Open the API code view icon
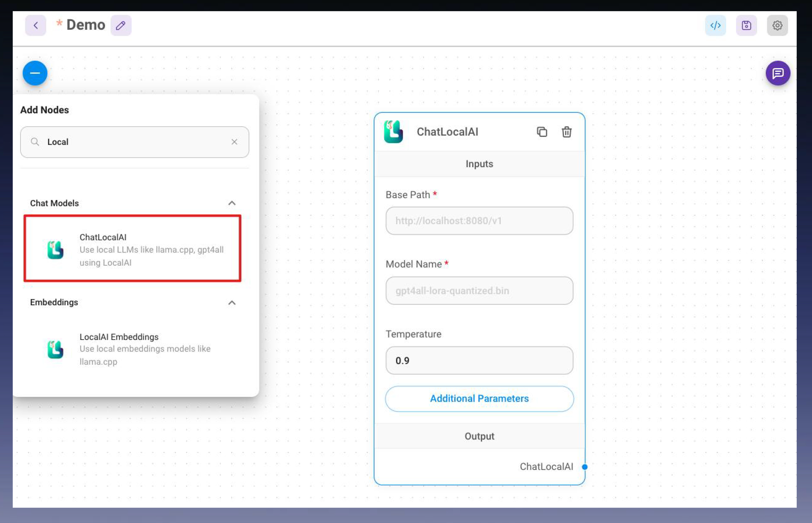 [715, 26]
